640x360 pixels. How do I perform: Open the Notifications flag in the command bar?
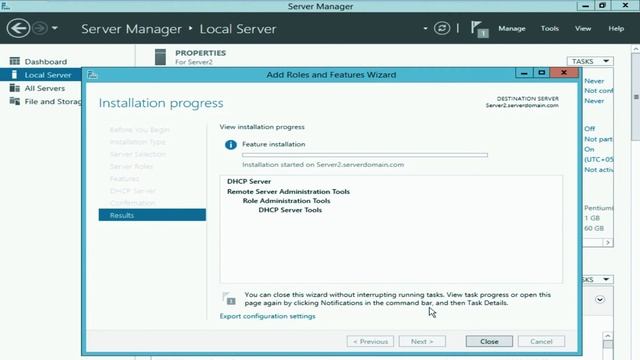[480, 29]
